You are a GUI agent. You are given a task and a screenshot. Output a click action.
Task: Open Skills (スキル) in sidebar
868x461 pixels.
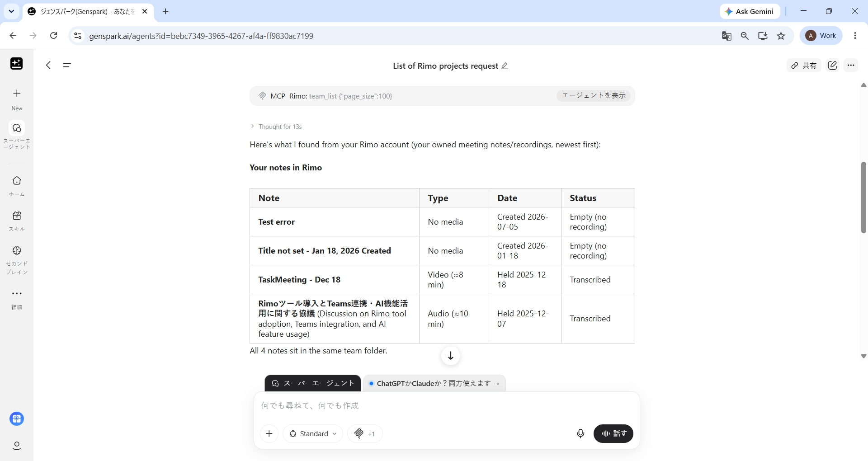17,221
